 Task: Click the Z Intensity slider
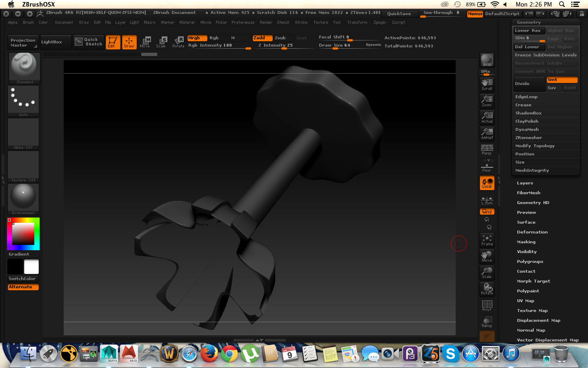[285, 46]
